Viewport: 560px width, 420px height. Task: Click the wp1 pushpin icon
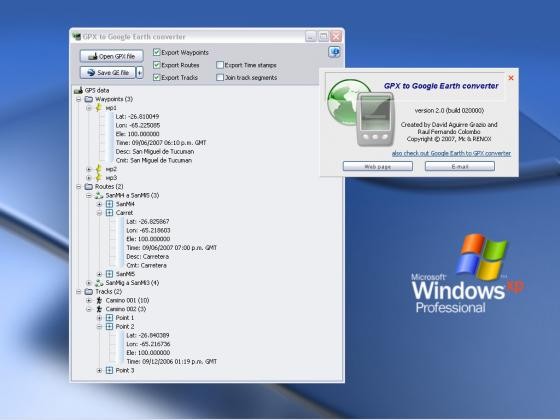(x=99, y=108)
